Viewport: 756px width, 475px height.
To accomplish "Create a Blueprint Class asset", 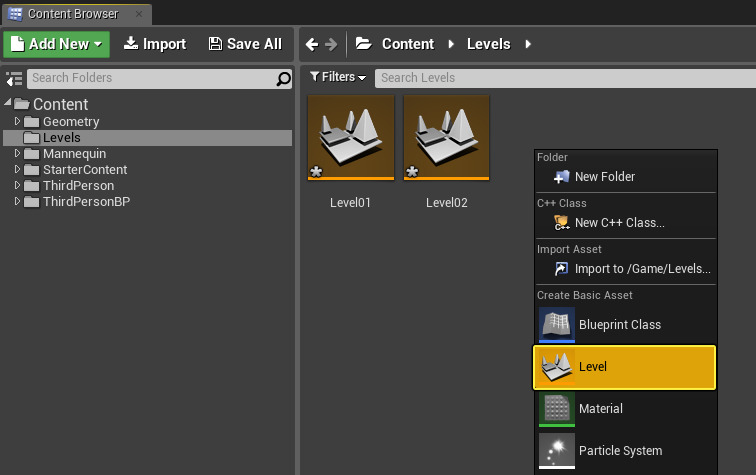I will pyautogui.click(x=625, y=325).
